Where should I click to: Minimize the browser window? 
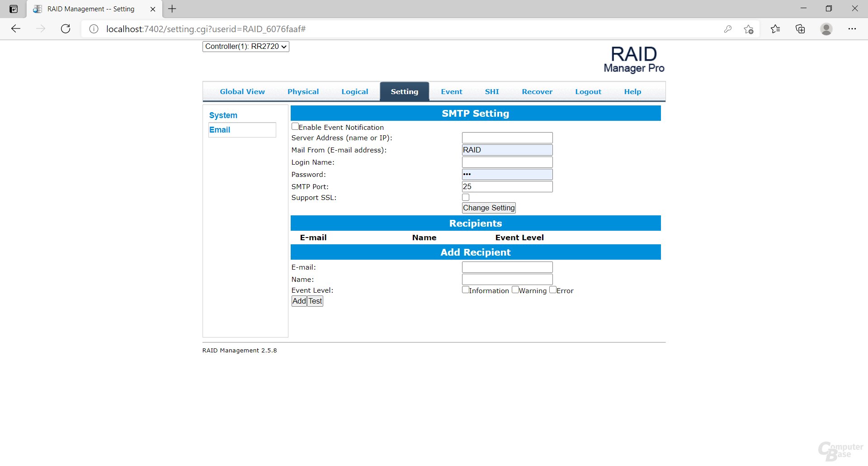pyautogui.click(x=803, y=9)
